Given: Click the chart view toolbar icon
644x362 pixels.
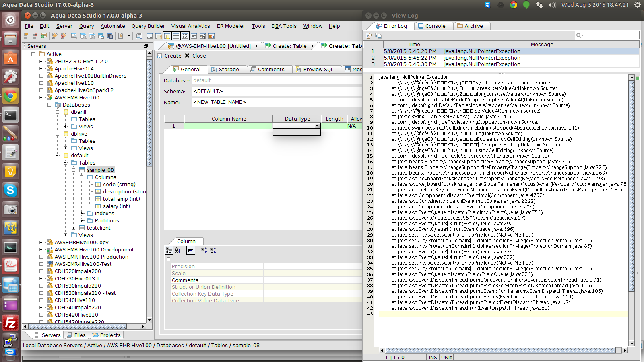Looking at the screenshot, I should 211,36.
